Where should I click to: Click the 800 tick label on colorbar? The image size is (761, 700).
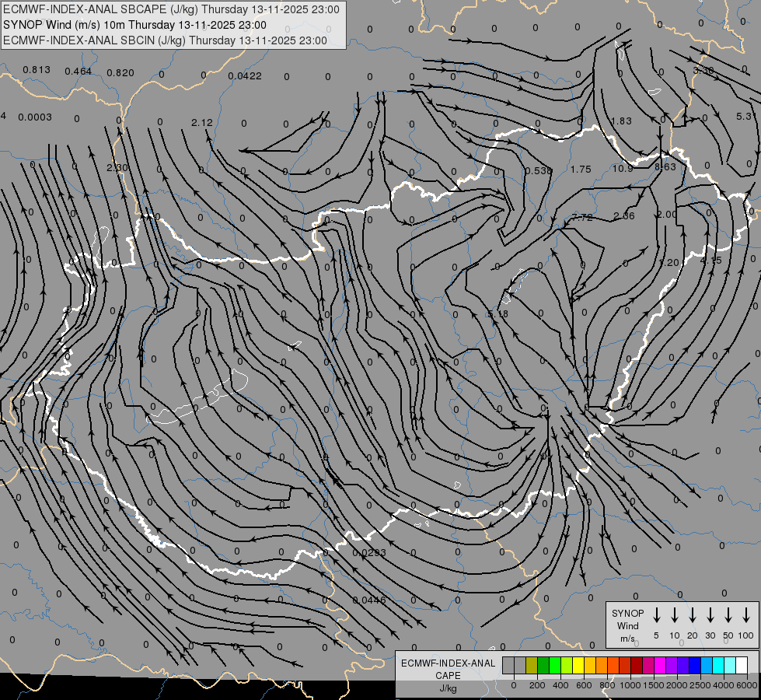coord(607,685)
